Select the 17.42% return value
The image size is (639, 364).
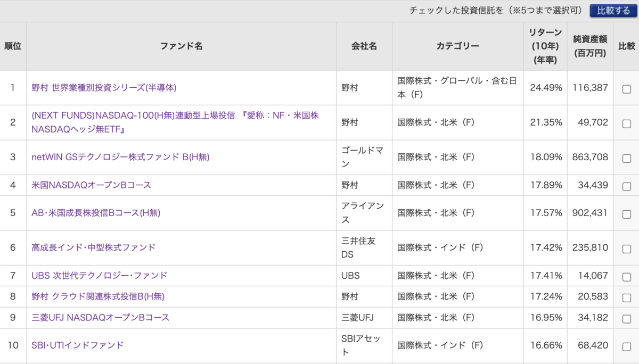[x=546, y=247]
